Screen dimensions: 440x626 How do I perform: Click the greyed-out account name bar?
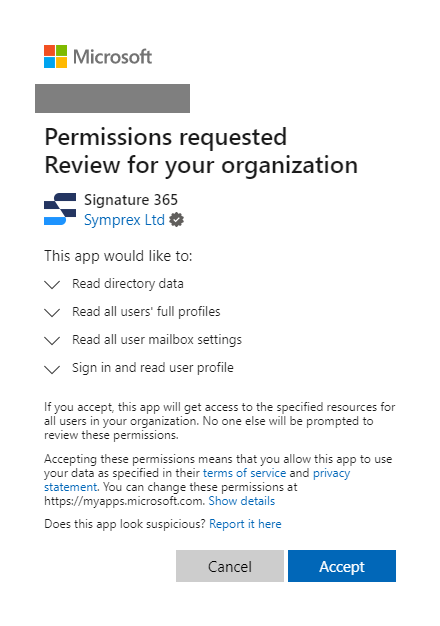point(113,98)
